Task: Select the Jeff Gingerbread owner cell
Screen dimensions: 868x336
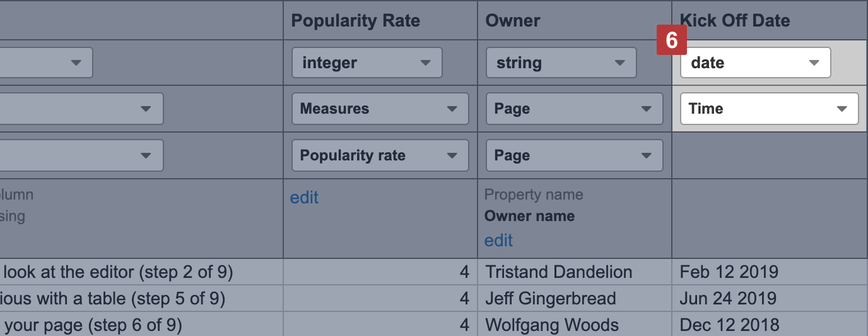Action: (550, 298)
